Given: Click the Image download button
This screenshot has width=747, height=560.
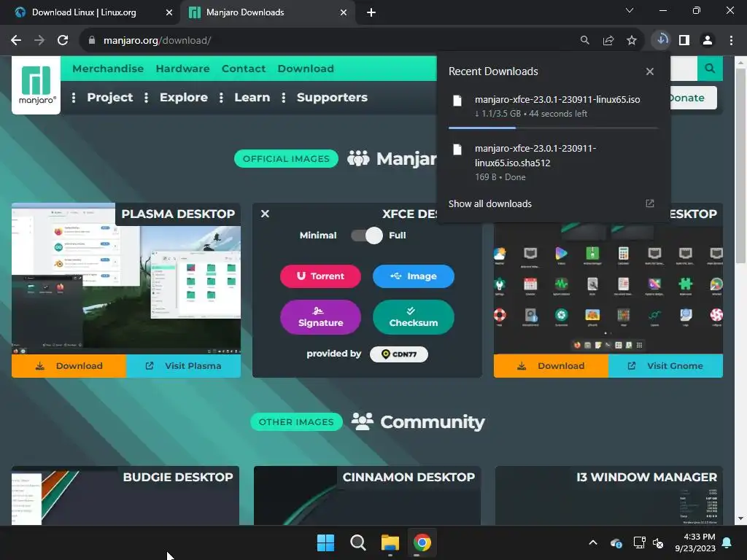Looking at the screenshot, I should [413, 276].
